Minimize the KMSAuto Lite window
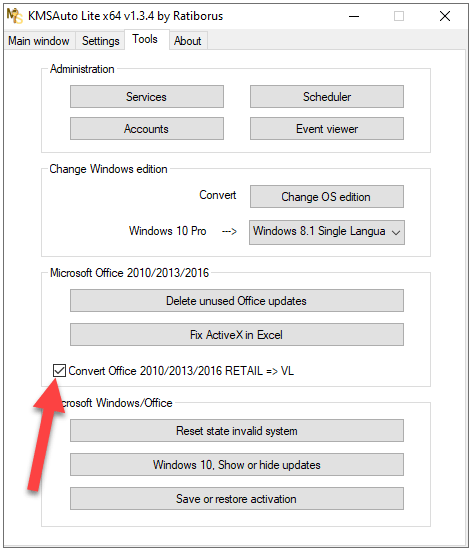The image size is (471, 552). (354, 16)
